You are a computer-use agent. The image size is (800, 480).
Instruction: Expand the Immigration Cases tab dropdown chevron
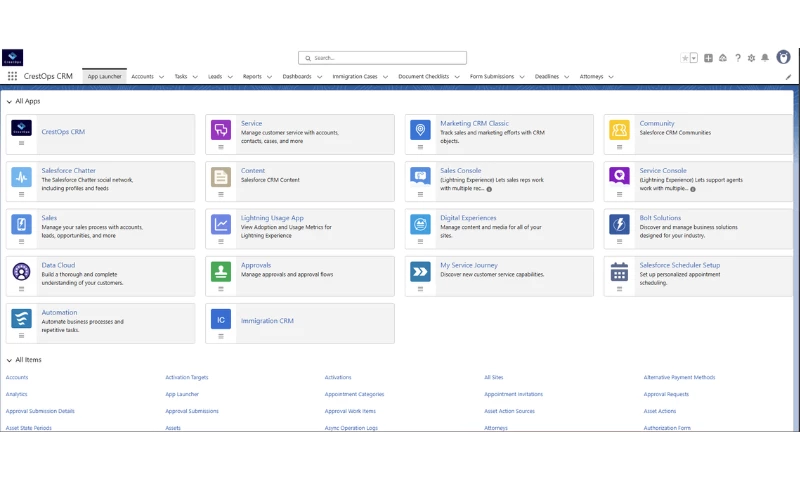click(386, 76)
